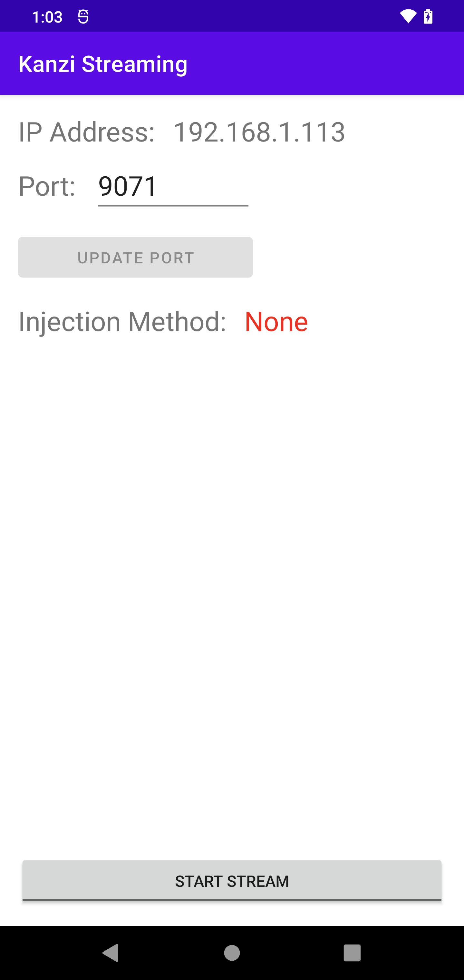Screen dimensions: 464x980
Task: Tap blank area right of Port field
Action: (x=354, y=187)
